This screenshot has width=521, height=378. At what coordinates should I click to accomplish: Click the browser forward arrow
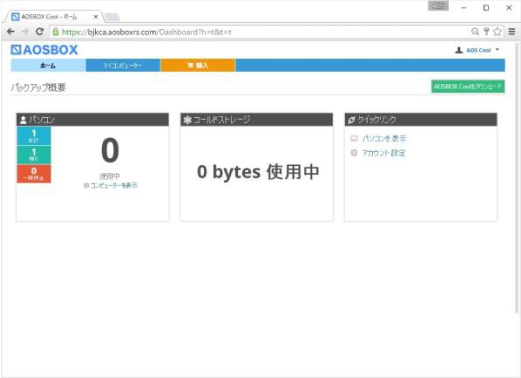tap(25, 32)
